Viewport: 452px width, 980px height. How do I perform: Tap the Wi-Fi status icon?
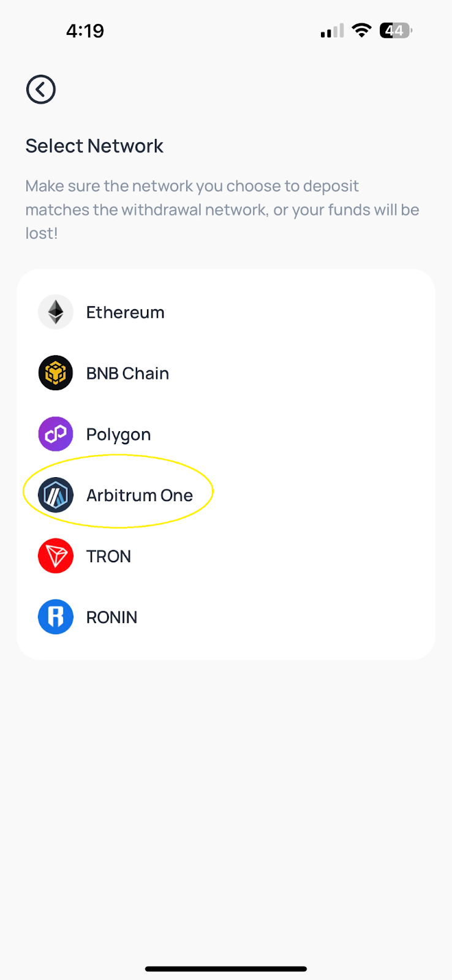coord(362,30)
